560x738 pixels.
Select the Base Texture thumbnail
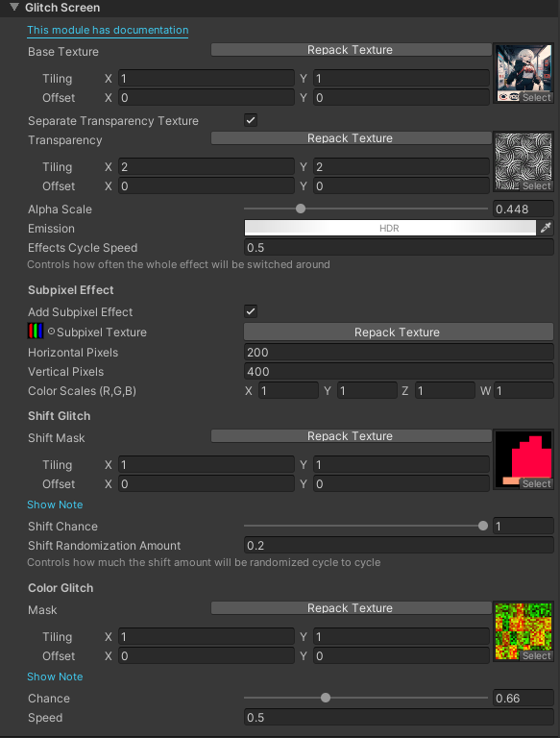[523, 73]
